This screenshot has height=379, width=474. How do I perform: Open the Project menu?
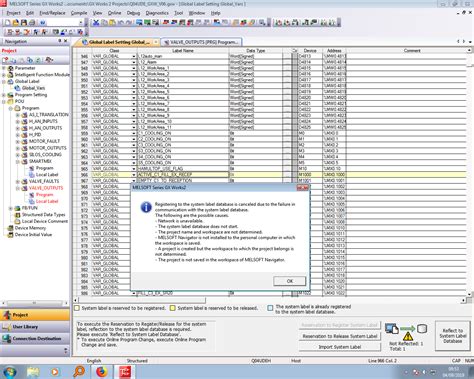click(x=13, y=13)
